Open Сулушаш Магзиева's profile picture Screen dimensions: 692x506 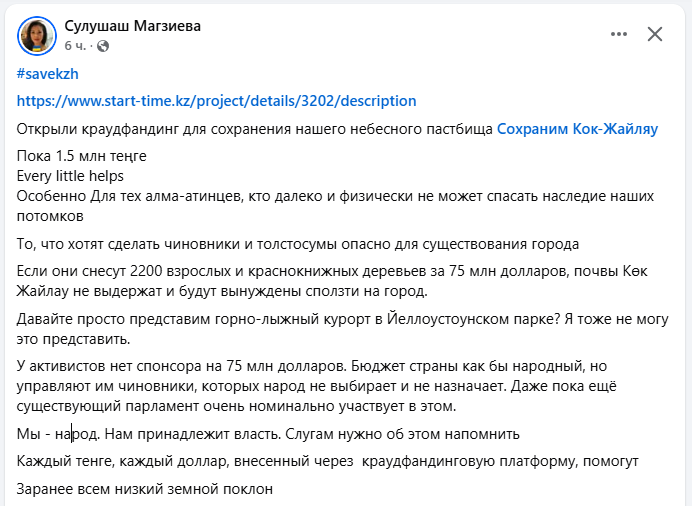point(36,35)
